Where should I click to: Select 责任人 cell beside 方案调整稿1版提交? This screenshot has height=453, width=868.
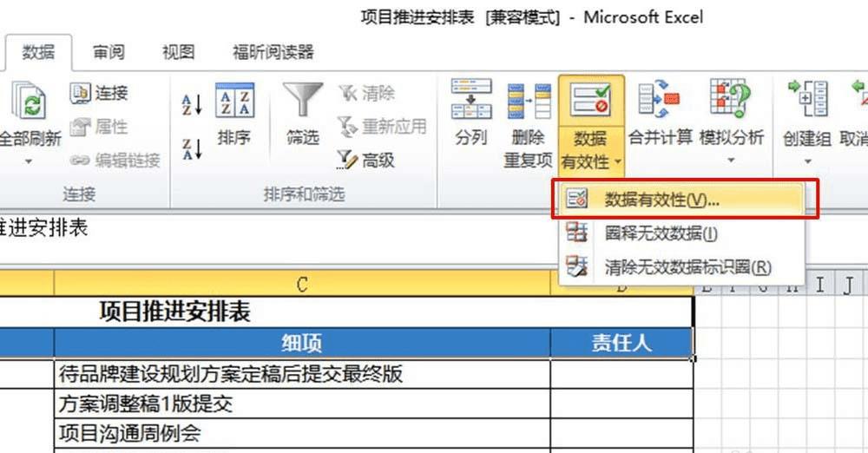(x=622, y=404)
